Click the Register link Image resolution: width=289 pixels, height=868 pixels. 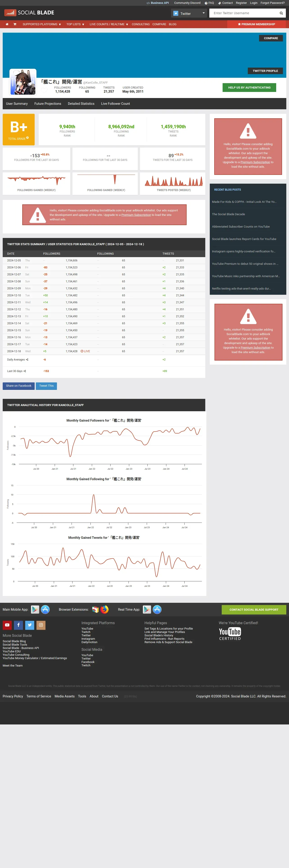point(241,3)
